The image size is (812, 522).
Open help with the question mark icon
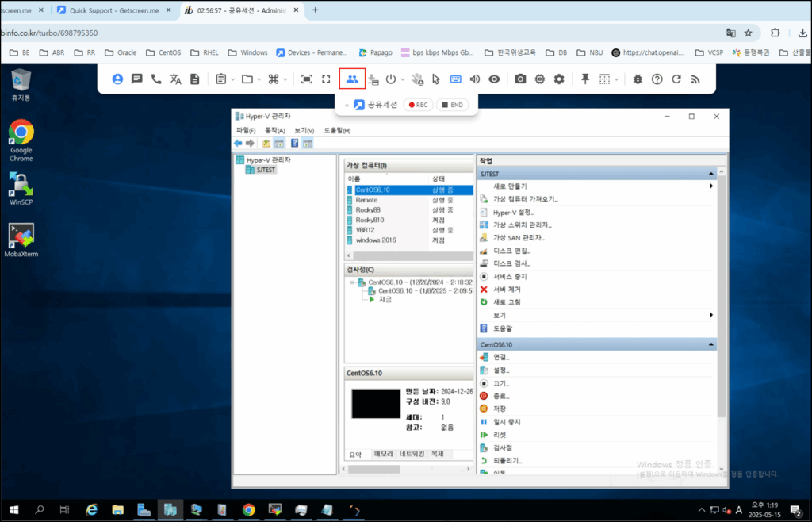tap(657, 79)
